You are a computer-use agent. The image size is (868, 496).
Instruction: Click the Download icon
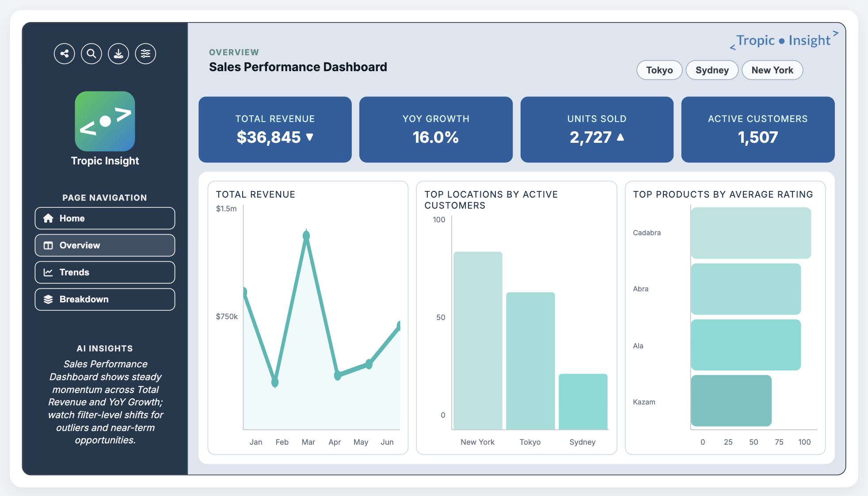click(118, 53)
